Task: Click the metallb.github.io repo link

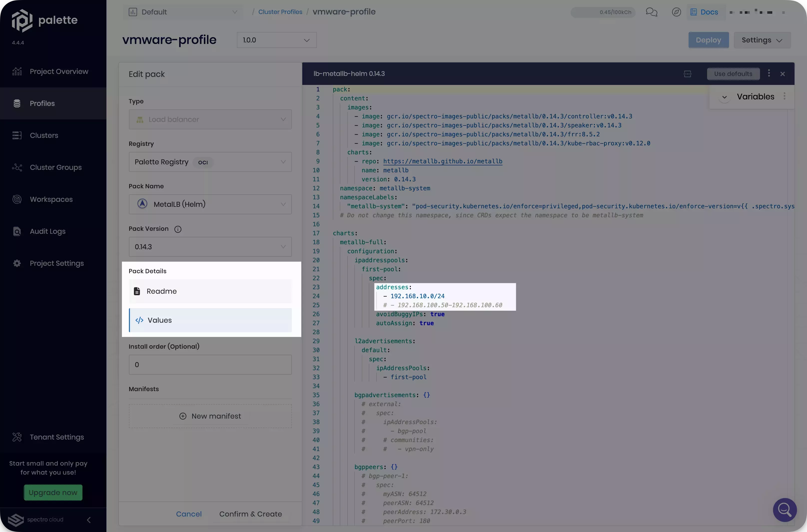Action: click(442, 162)
